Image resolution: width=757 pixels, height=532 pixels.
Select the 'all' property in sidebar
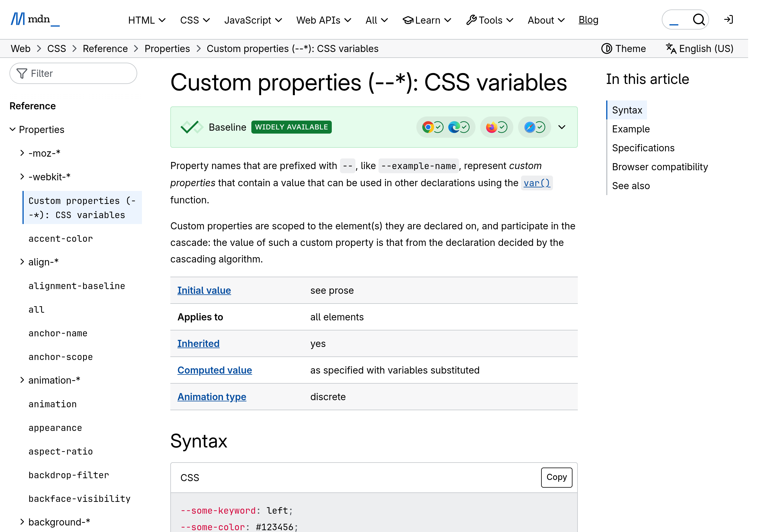(x=36, y=309)
